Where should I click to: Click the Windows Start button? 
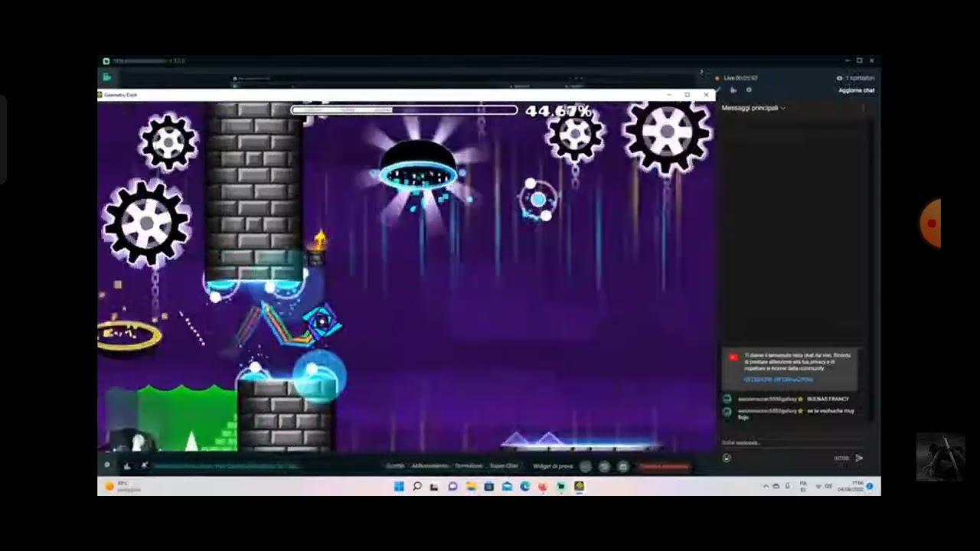[x=399, y=487]
